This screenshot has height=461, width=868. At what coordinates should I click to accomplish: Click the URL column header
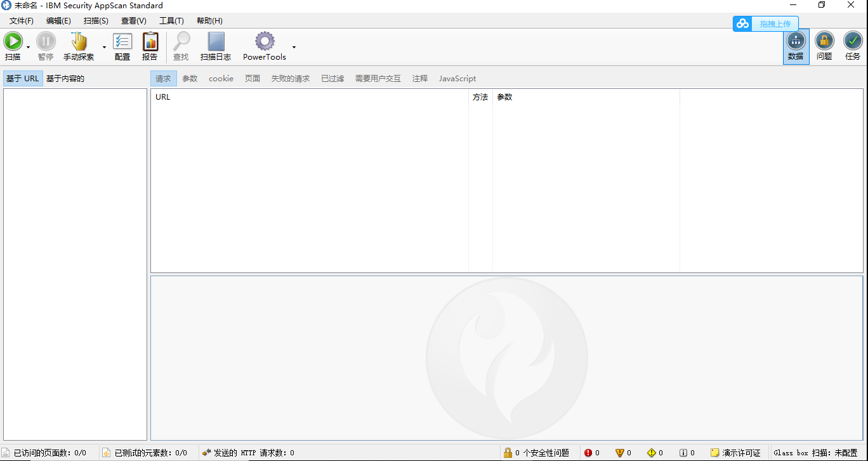coord(310,97)
